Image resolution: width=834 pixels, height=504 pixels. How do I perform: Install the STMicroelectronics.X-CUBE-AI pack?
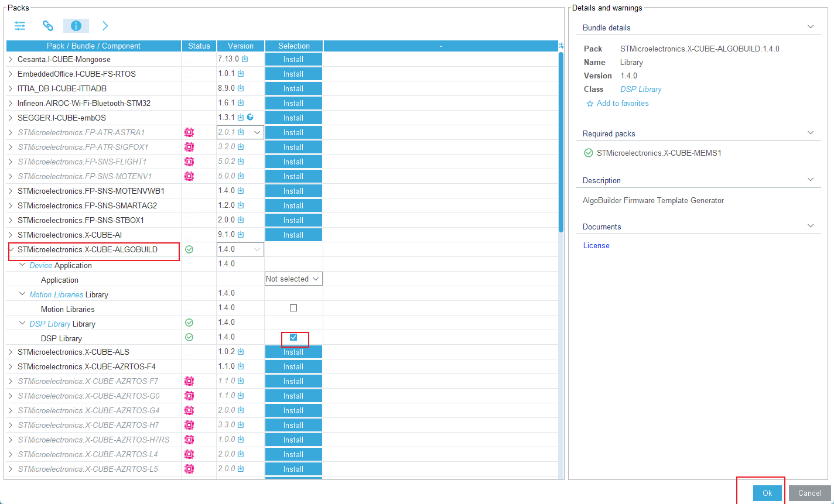coord(293,235)
